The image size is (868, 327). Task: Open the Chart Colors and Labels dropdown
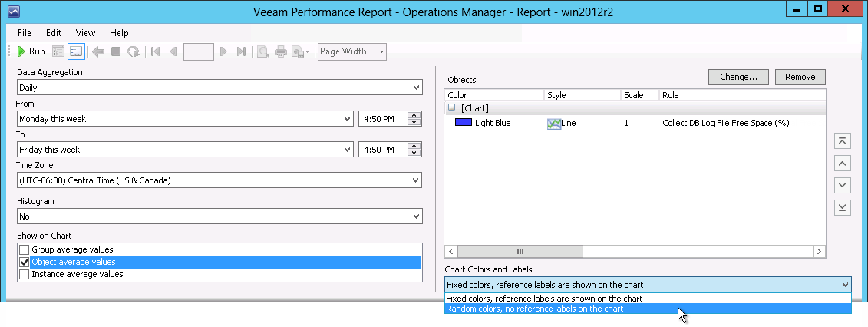point(648,285)
